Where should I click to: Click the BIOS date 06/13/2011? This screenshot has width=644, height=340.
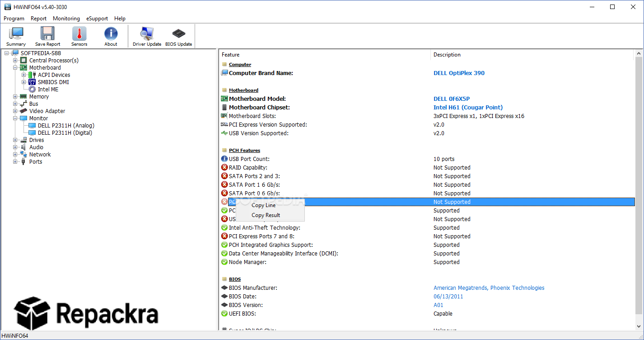[448, 297]
